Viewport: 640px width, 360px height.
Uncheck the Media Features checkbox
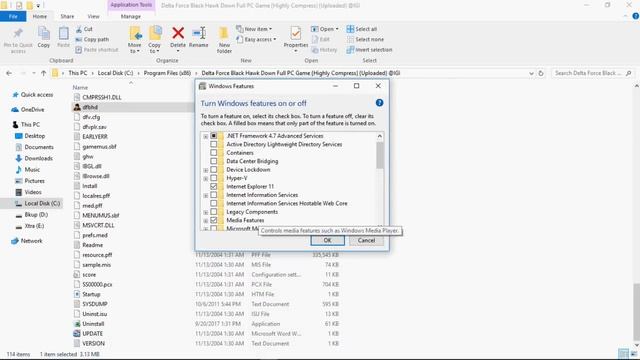[213, 220]
